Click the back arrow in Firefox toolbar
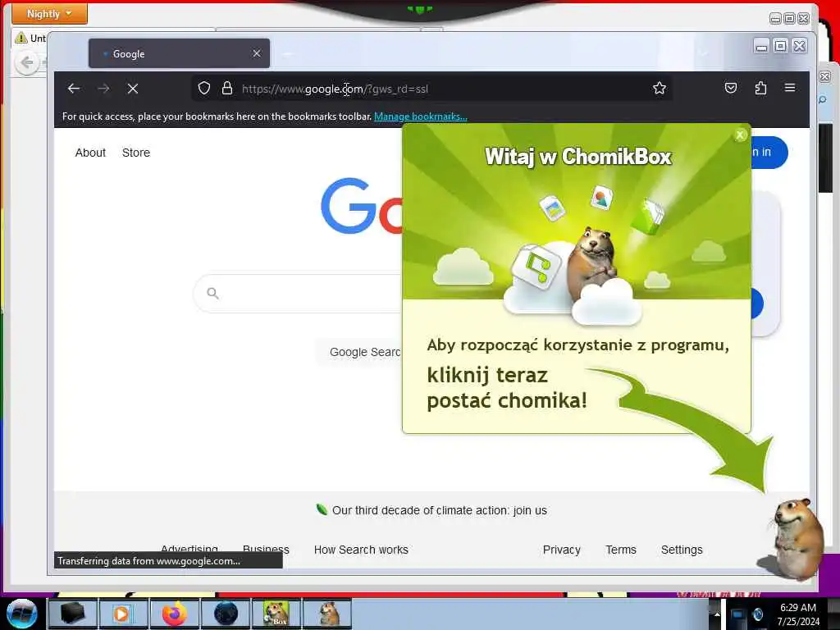Screen dimensions: 840x630 (x=74, y=89)
